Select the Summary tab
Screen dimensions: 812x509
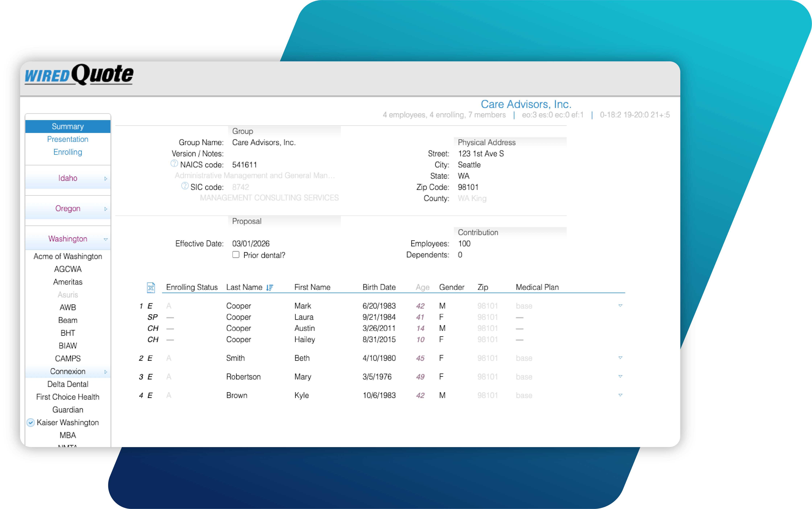[x=68, y=127]
